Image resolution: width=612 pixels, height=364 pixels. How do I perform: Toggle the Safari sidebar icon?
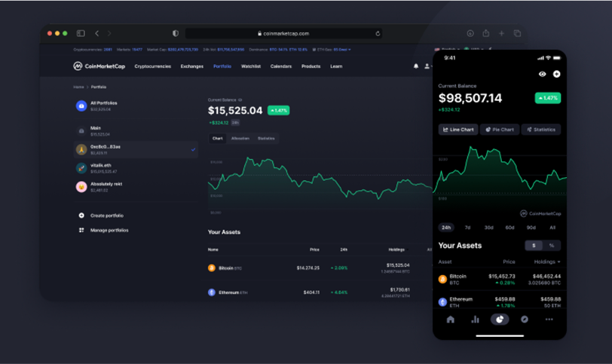click(81, 34)
